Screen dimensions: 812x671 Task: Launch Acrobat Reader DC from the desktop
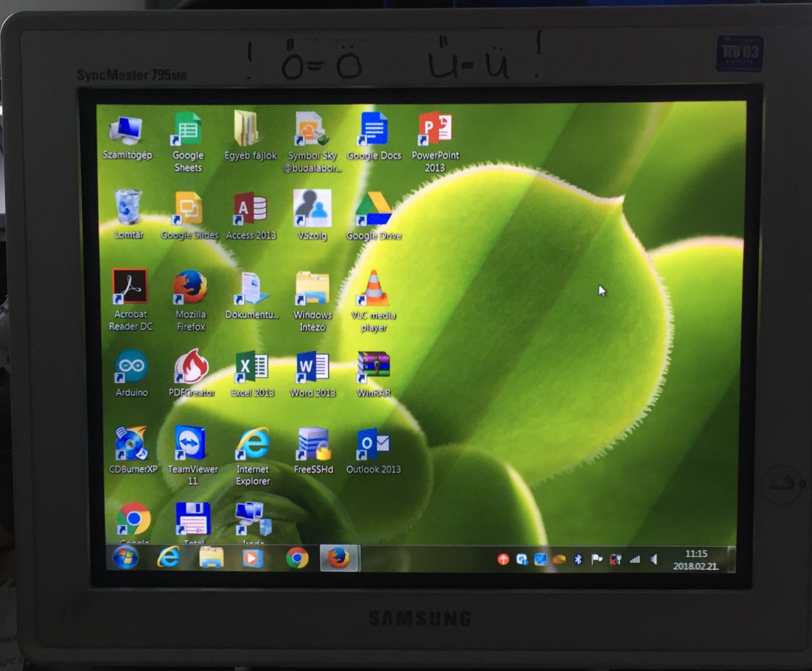tap(131, 300)
